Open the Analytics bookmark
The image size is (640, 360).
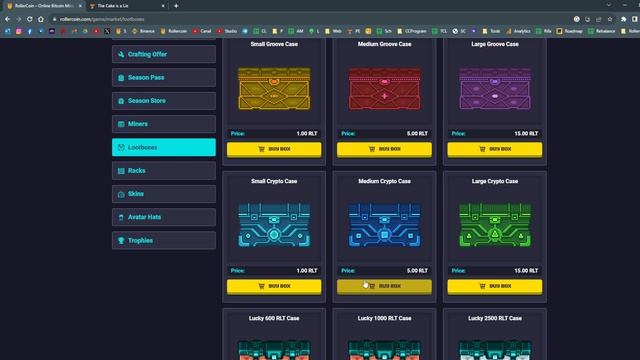518,31
